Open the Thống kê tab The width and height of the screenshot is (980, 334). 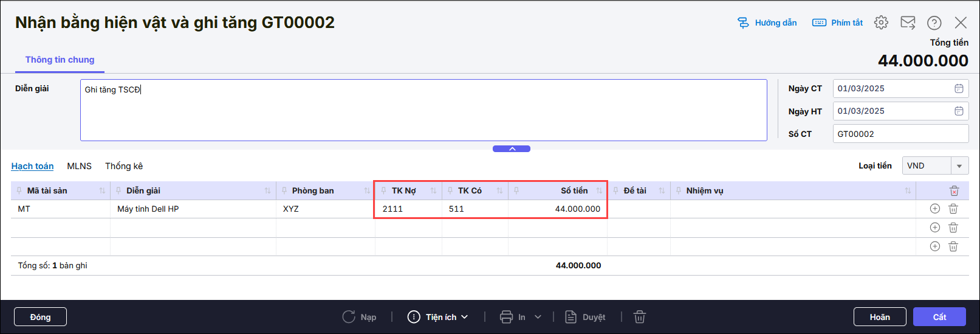pyautogui.click(x=124, y=166)
